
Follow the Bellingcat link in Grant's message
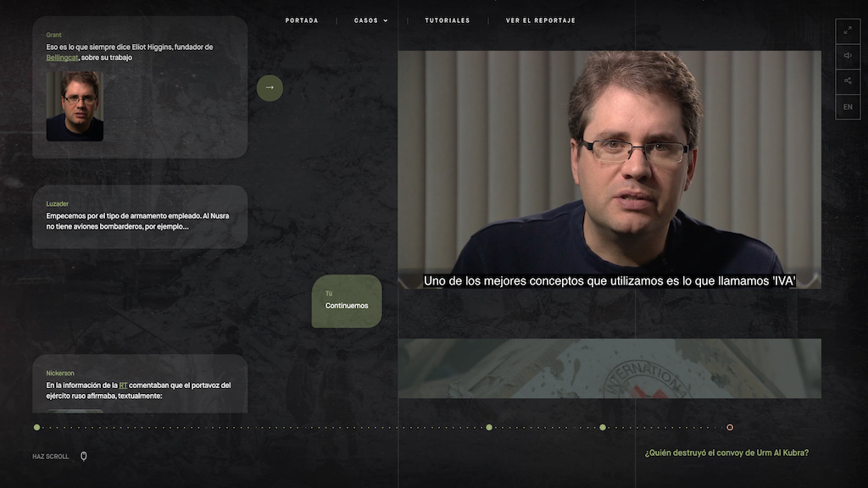(62, 58)
